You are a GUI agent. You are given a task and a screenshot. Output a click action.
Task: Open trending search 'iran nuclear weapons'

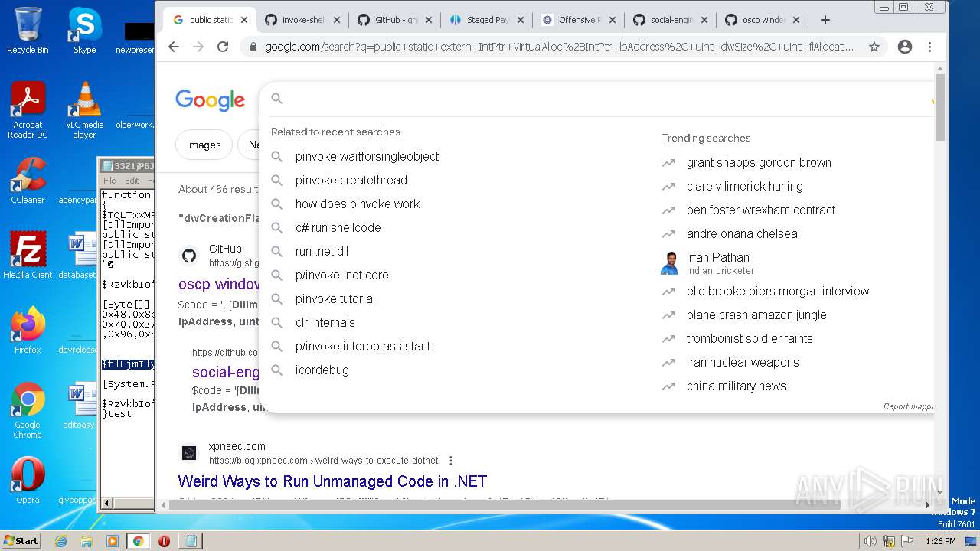(743, 362)
